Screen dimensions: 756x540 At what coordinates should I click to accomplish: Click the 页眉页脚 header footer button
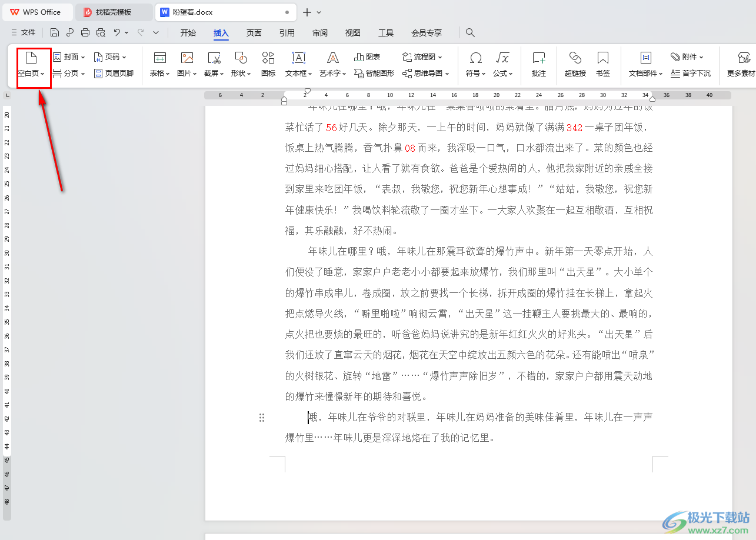pos(114,74)
